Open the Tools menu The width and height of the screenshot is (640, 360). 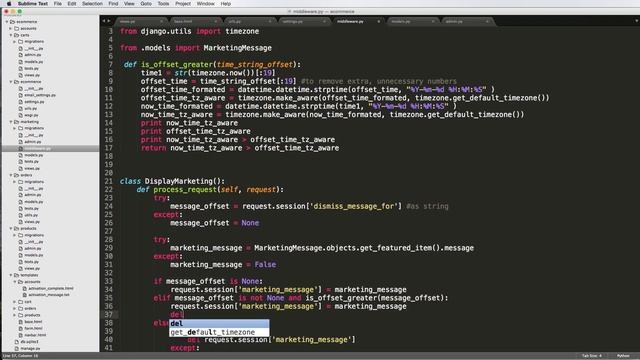pos(163,4)
